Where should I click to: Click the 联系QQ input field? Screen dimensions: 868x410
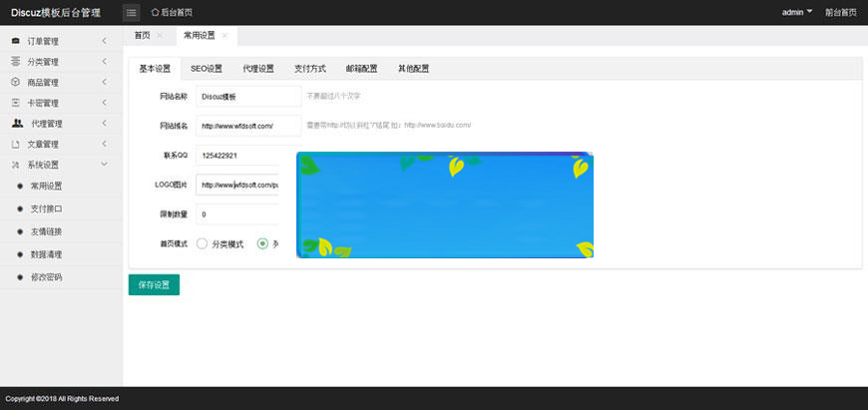(x=236, y=156)
